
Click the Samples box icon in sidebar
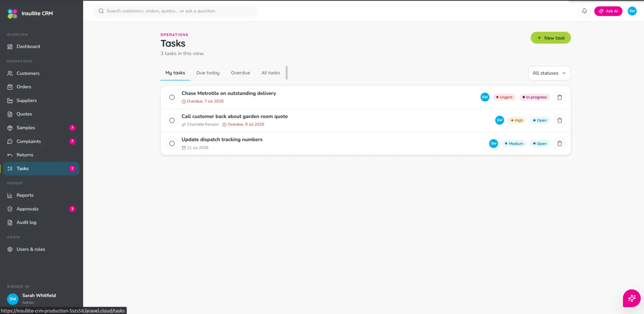coord(10,128)
